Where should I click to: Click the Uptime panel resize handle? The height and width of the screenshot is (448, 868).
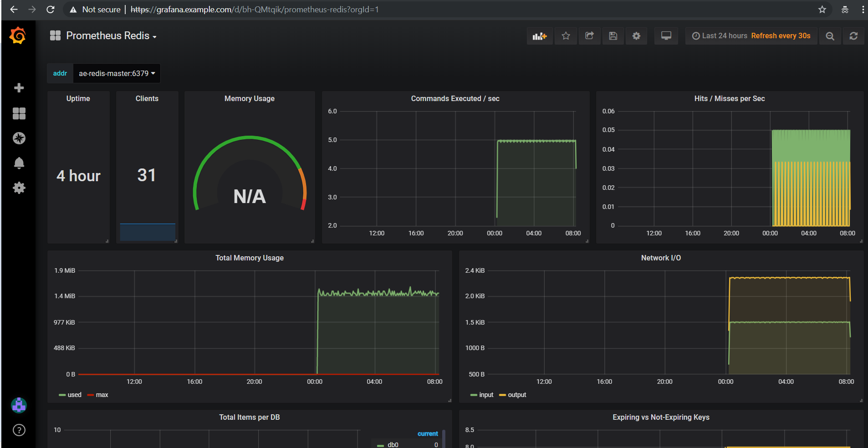pyautogui.click(x=107, y=241)
